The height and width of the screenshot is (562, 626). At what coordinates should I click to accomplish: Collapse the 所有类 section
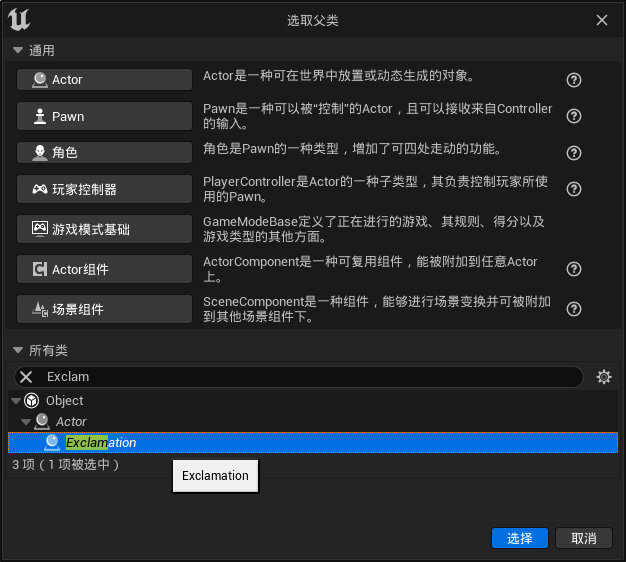click(x=18, y=350)
